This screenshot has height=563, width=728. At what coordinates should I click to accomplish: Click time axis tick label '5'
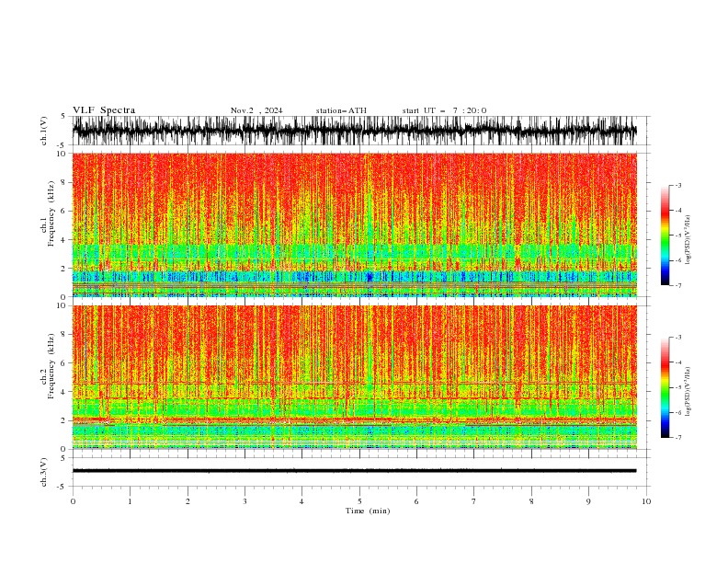coord(359,501)
